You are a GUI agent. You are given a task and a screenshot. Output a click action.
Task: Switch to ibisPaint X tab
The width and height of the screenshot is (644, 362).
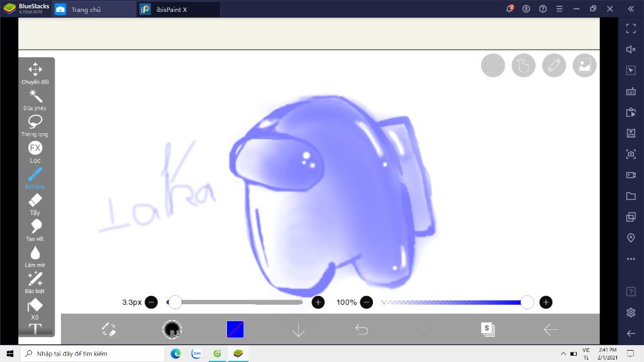click(179, 9)
